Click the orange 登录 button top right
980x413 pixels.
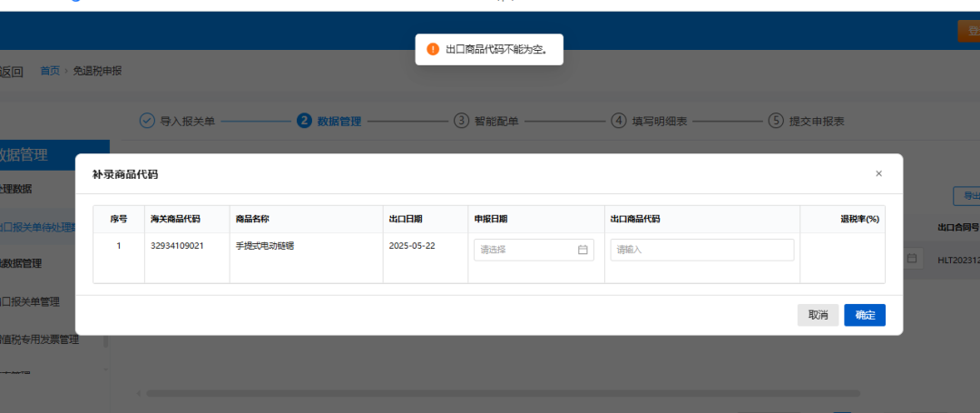[969, 31]
